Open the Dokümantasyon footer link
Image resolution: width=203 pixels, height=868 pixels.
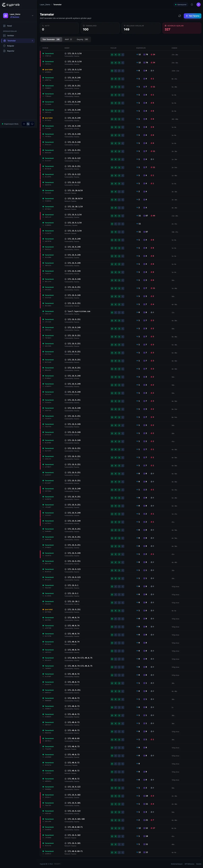177,864
